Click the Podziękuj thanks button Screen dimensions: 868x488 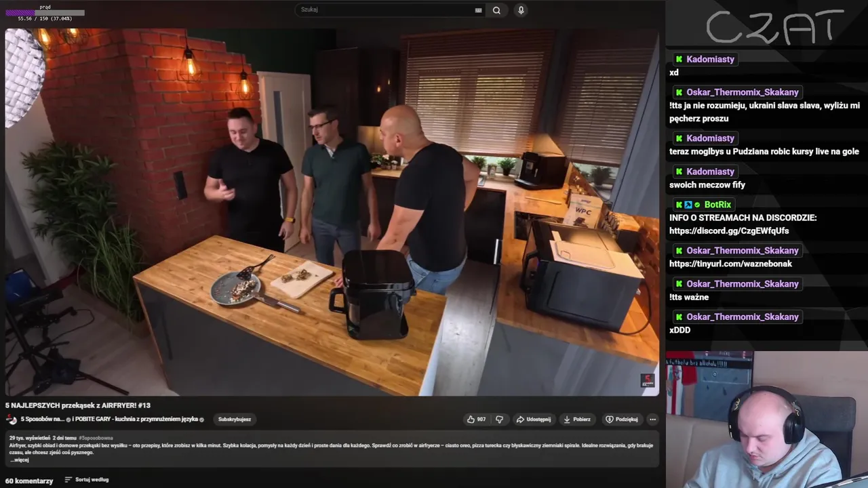point(622,420)
